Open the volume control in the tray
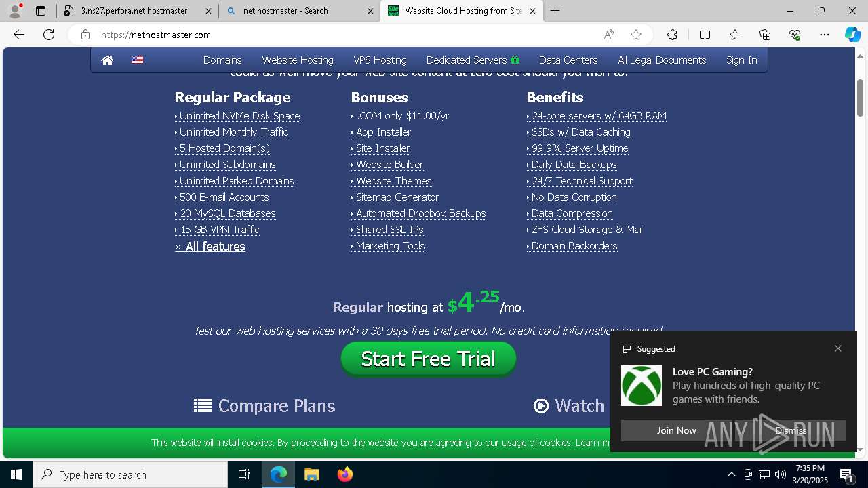This screenshot has width=868, height=488. [780, 474]
